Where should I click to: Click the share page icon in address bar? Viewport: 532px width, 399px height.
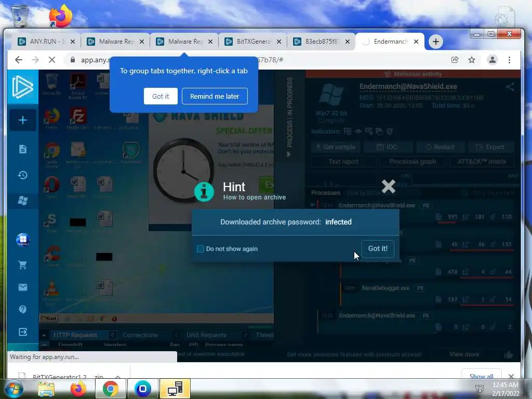tap(455, 60)
